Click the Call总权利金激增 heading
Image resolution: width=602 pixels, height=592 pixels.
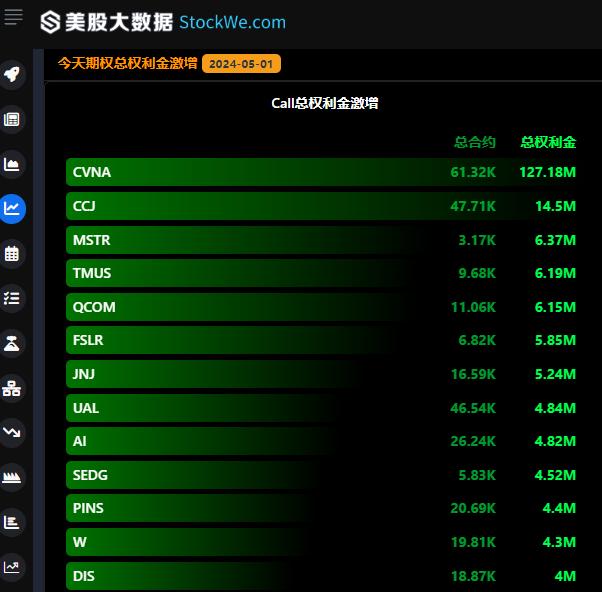[325, 103]
